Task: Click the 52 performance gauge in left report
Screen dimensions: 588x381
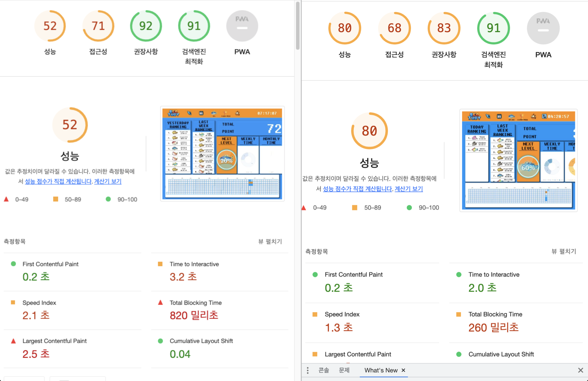Action: [x=50, y=26]
